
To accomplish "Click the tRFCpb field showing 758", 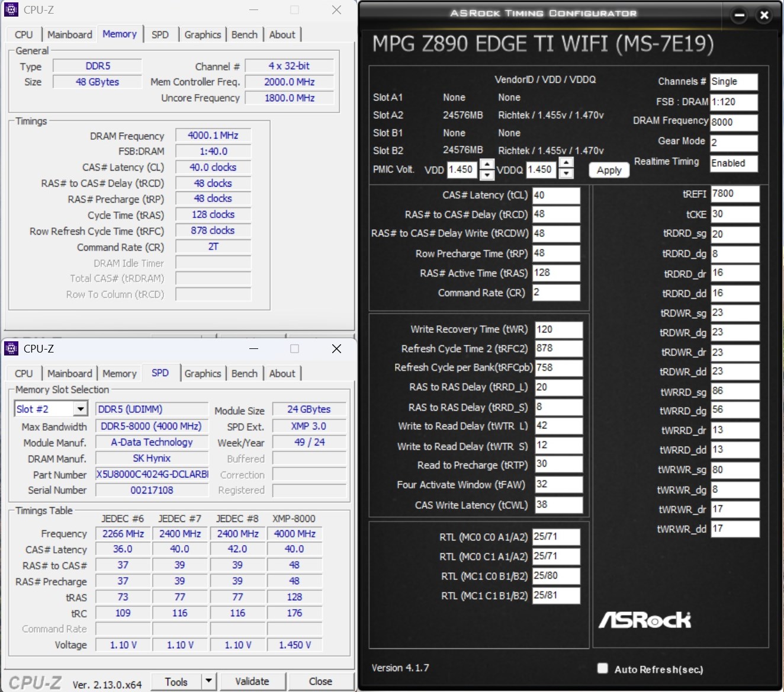I will coord(559,368).
